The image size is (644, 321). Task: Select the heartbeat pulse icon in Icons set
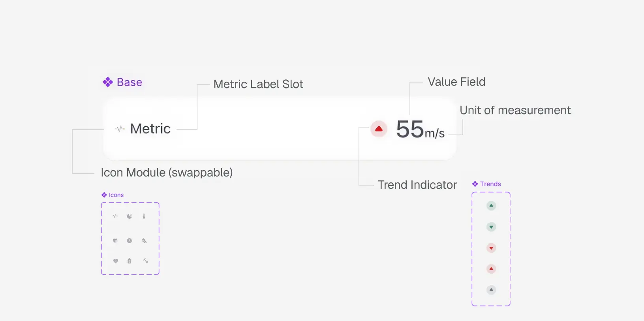pyautogui.click(x=115, y=216)
